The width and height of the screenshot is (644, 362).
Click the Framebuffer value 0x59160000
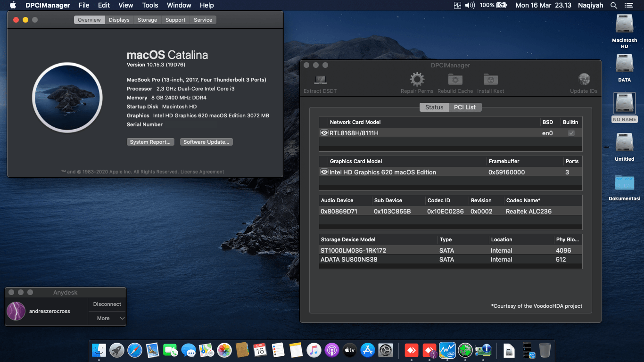click(x=507, y=172)
